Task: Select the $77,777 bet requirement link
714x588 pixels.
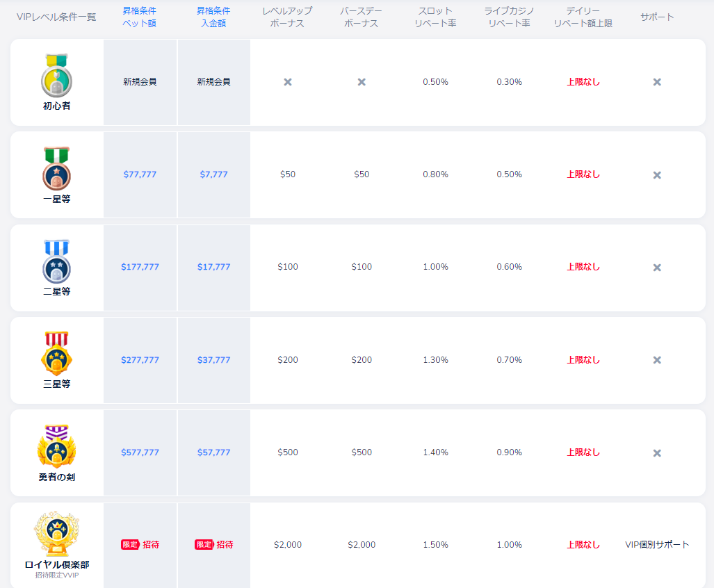Action: coord(140,174)
